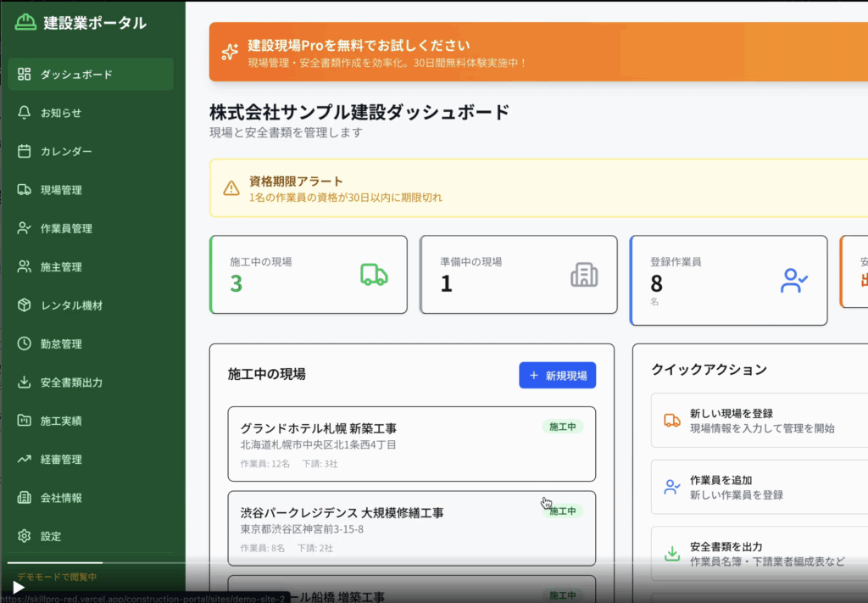Open the 渋谷パークレジデンス 大規模修繕工事 card
The image size is (868, 603).
pos(411,528)
